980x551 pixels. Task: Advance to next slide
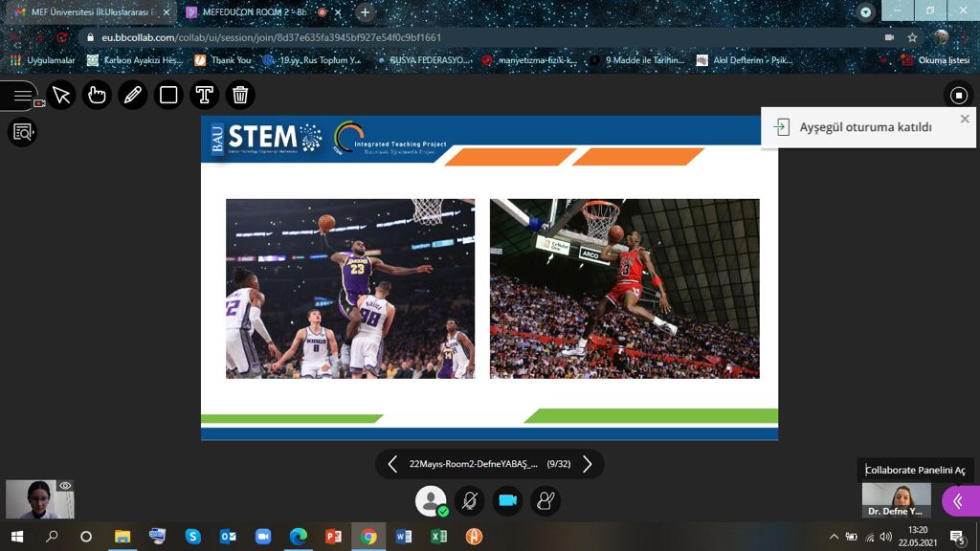point(588,464)
